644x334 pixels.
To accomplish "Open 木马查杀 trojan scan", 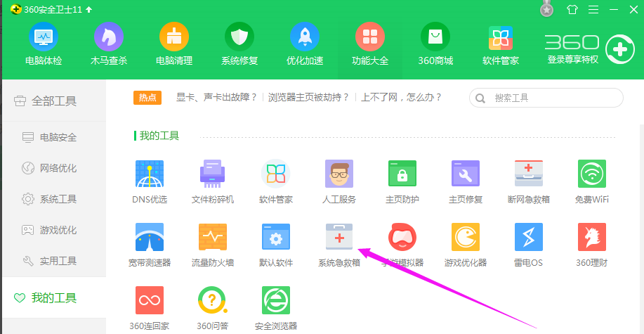I will (109, 44).
